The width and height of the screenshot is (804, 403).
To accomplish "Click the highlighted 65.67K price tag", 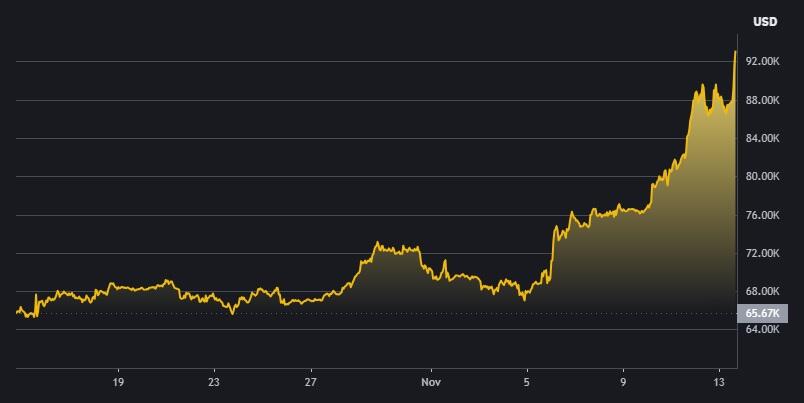I will pos(763,313).
